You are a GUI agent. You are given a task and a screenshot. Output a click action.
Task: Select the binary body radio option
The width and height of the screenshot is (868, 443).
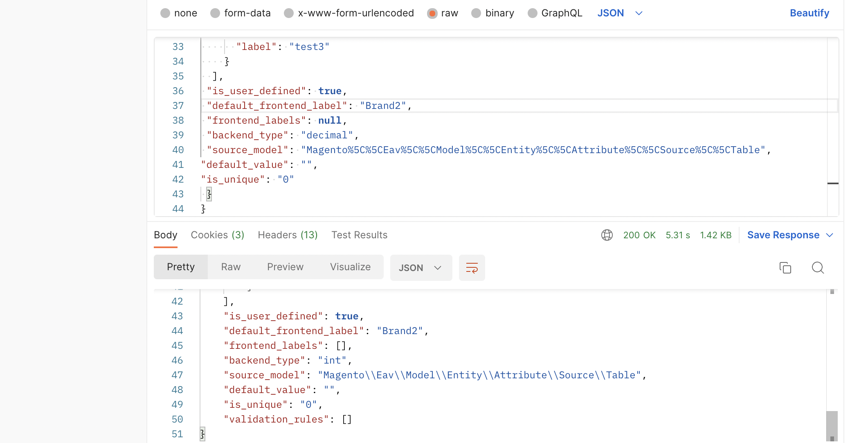pyautogui.click(x=476, y=13)
